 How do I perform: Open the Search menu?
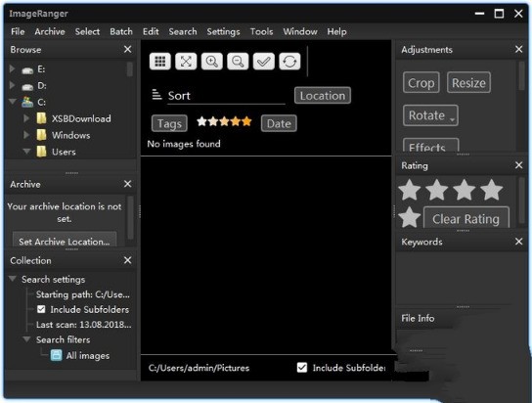coord(183,31)
